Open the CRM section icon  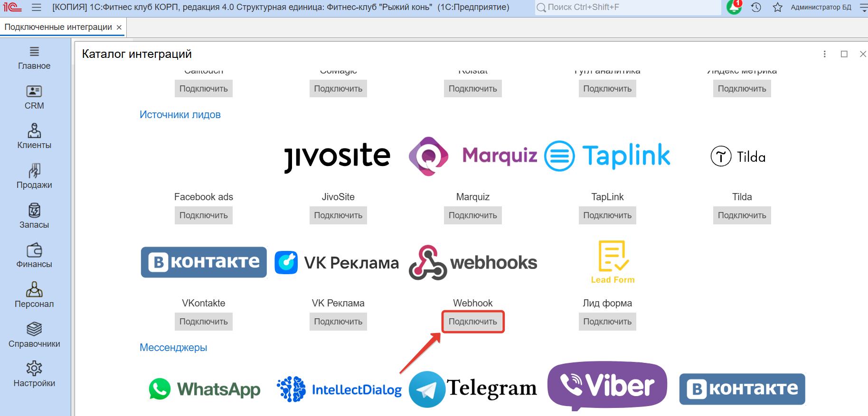(x=34, y=97)
